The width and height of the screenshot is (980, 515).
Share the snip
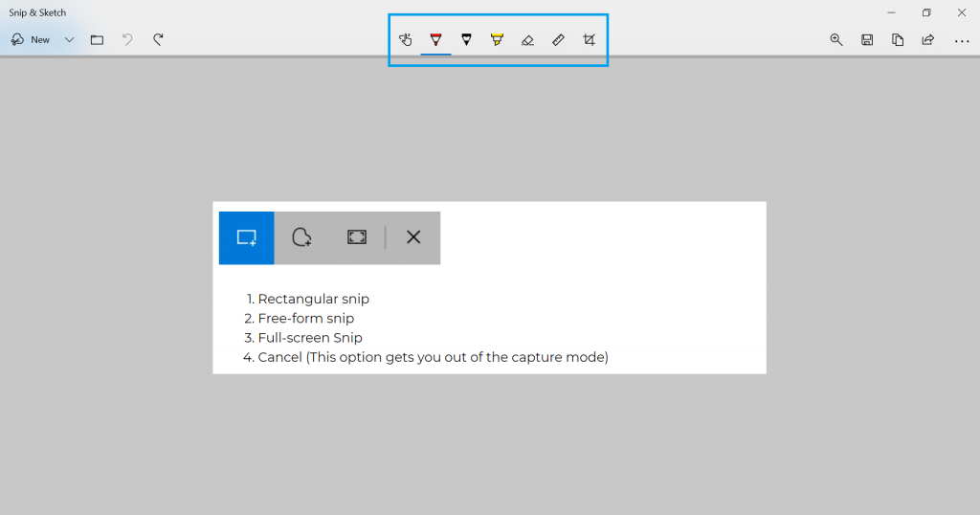[x=928, y=40]
